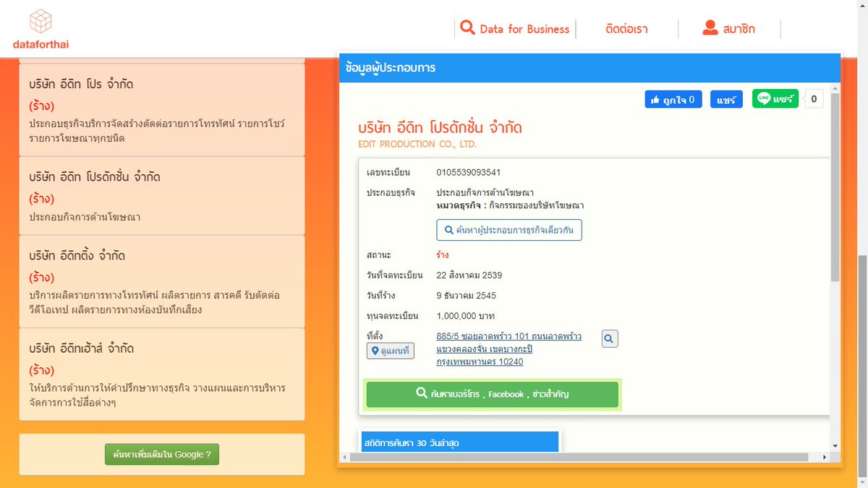Viewport: 868px width, 488px height.
Task: Like the company with ถูกใจ button
Action: click(673, 100)
